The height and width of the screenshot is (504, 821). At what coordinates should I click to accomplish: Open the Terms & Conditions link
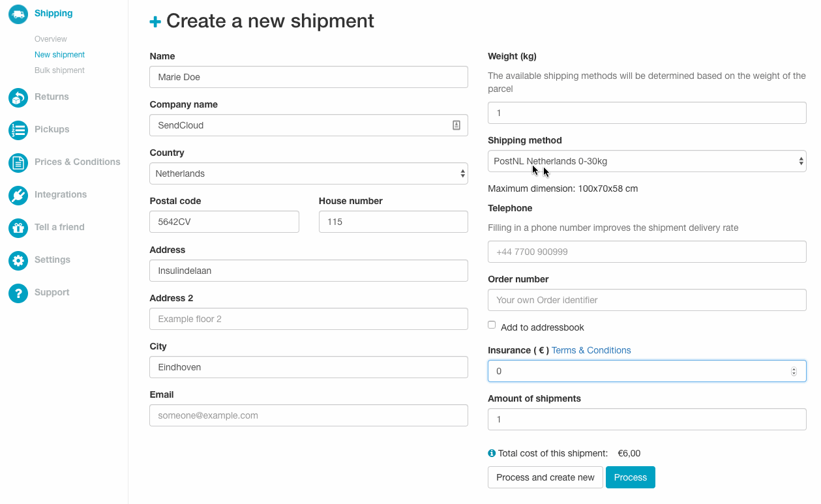pos(591,350)
